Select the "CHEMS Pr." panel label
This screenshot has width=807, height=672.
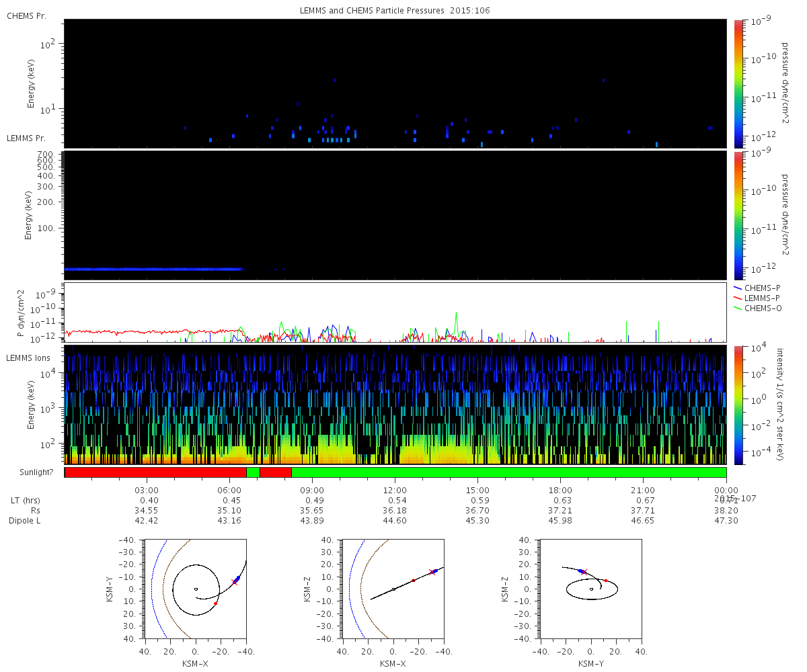tap(26, 15)
